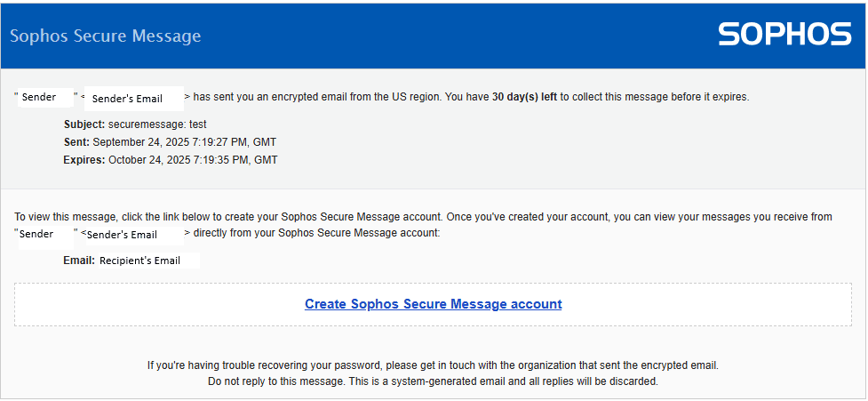Screen dimensions: 868x401
Task: Select the Sender name in the top line
Action: pos(38,97)
